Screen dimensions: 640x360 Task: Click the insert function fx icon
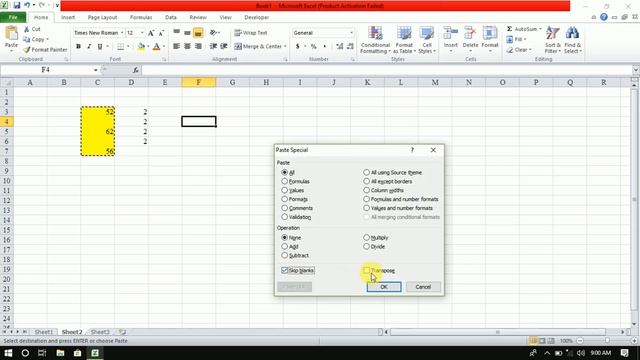pyautogui.click(x=136, y=70)
